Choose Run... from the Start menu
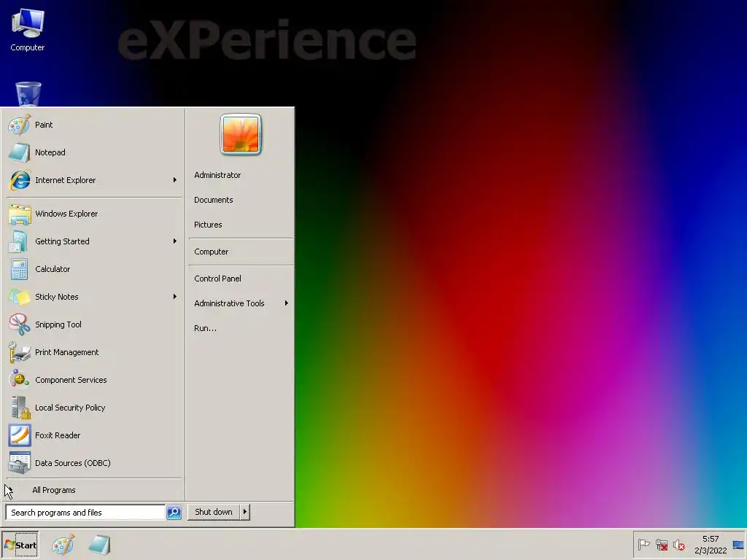The image size is (747, 560). pos(205,328)
